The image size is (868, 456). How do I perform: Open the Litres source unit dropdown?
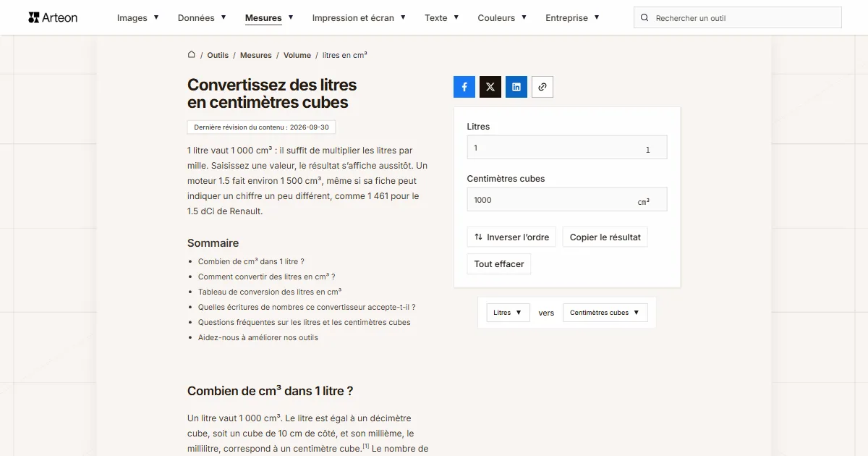click(x=508, y=313)
